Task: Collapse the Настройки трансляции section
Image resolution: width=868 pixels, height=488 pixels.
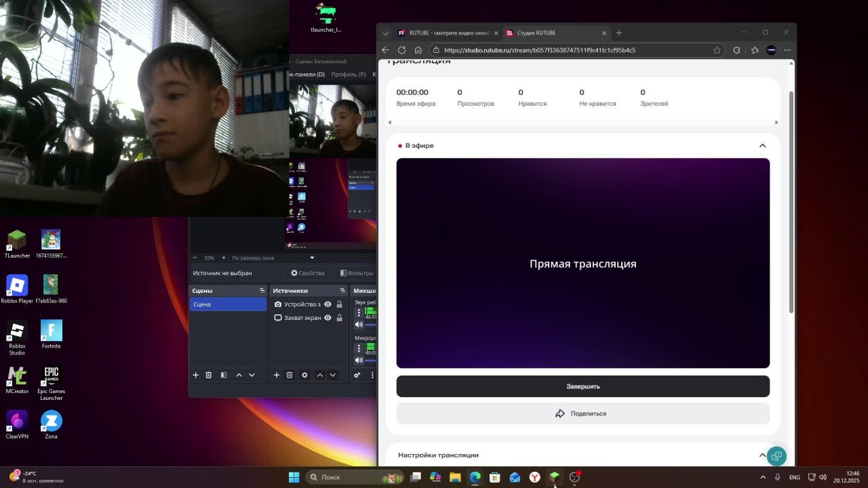Action: (762, 455)
